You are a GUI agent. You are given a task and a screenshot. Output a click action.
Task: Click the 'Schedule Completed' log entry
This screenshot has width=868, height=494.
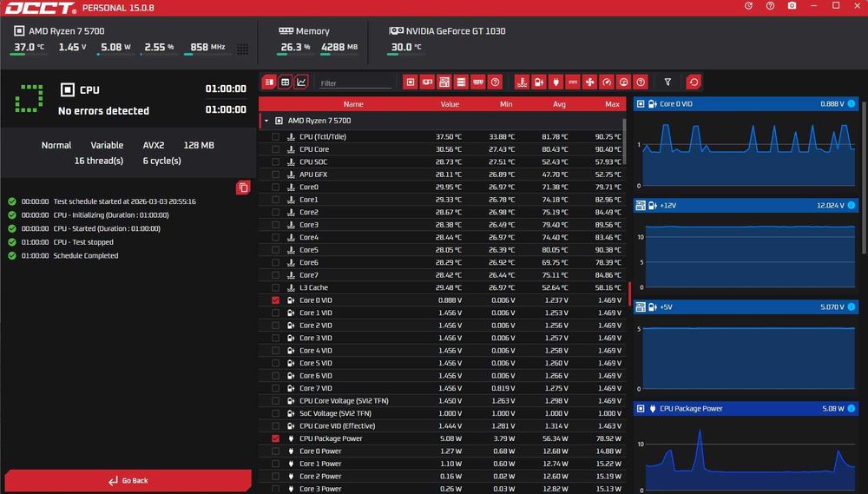tap(86, 256)
